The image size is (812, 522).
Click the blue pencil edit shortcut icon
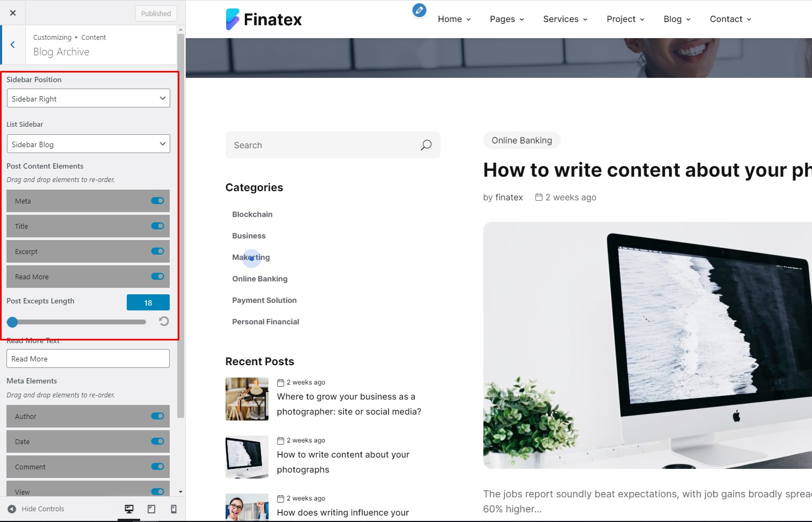[419, 10]
